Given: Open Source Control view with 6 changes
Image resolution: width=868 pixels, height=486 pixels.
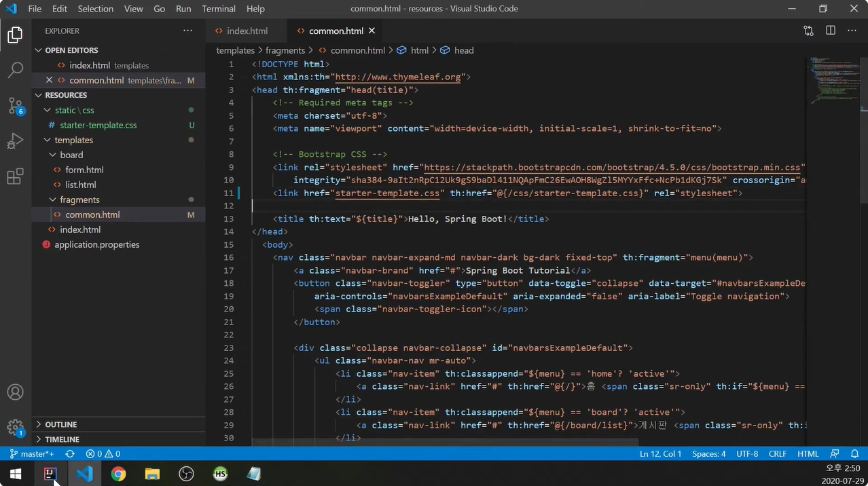Looking at the screenshot, I should (x=15, y=105).
